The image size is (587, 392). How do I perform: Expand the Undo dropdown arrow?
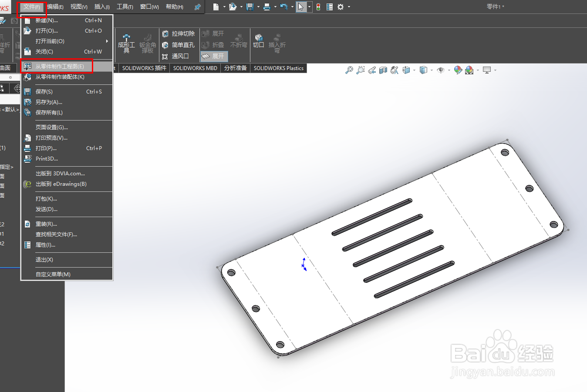[x=292, y=7]
